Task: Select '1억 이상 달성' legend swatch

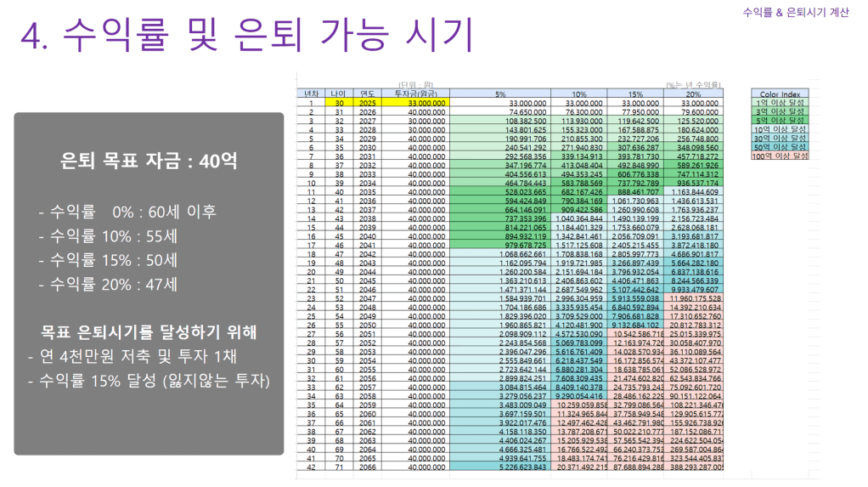Action: pyautogui.click(x=780, y=103)
